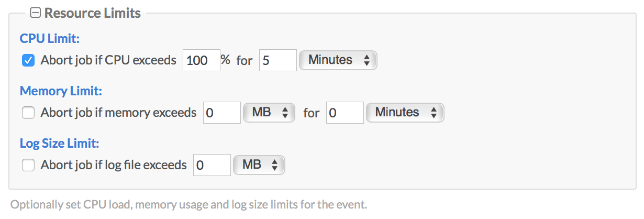Click the memory amount input field
Screen dimensions: 644x219
pyautogui.click(x=221, y=113)
